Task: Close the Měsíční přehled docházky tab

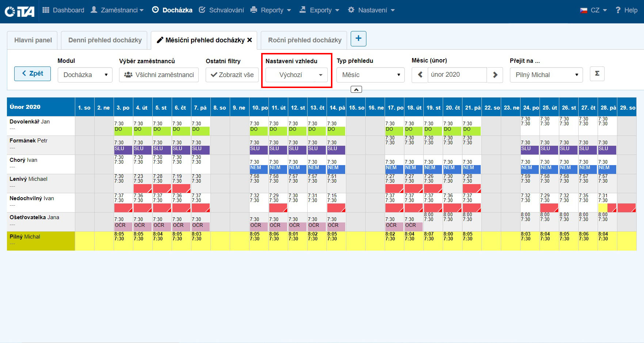Action: tap(250, 40)
